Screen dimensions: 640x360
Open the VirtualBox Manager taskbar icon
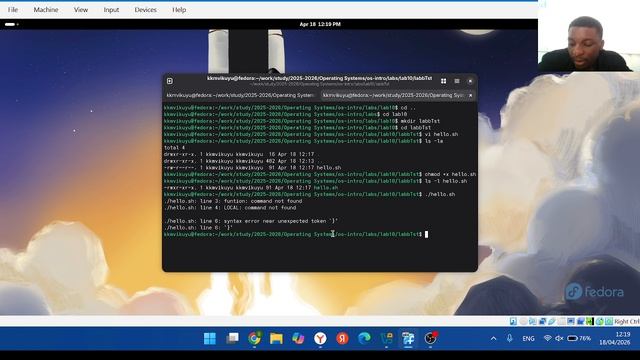(x=386, y=338)
